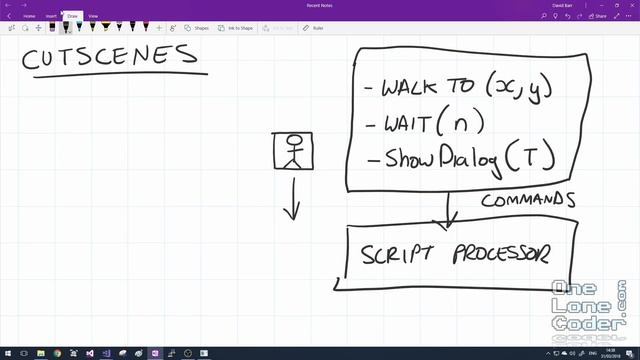This screenshot has height=360, width=640.
Task: Open the Windows Start menu
Action: tap(7, 353)
